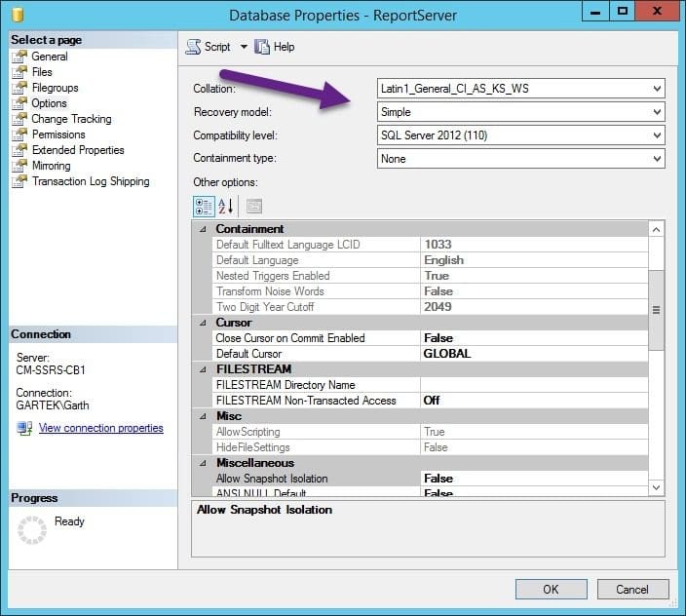The image size is (686, 616).
Task: Collapse the Miscellaneous category
Action: (x=203, y=463)
